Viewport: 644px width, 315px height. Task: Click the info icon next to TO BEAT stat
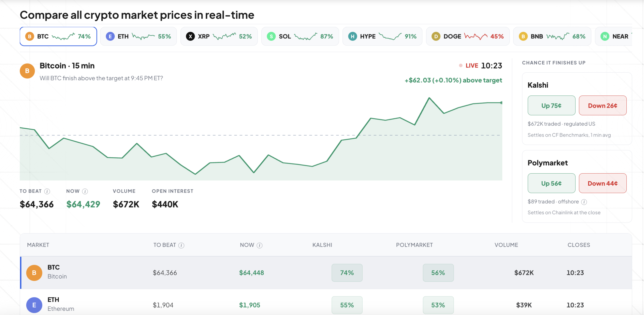point(47,191)
